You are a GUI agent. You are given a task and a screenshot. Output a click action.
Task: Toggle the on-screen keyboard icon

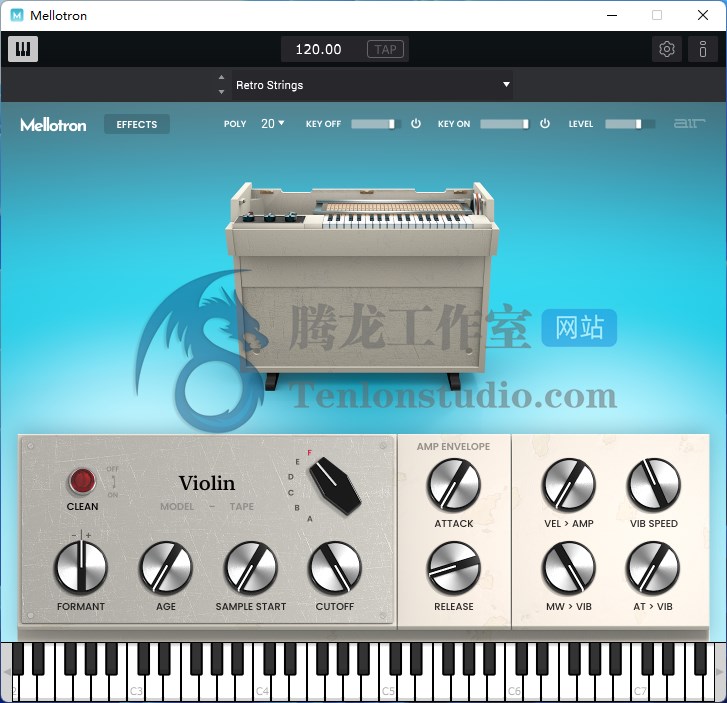(x=23, y=49)
